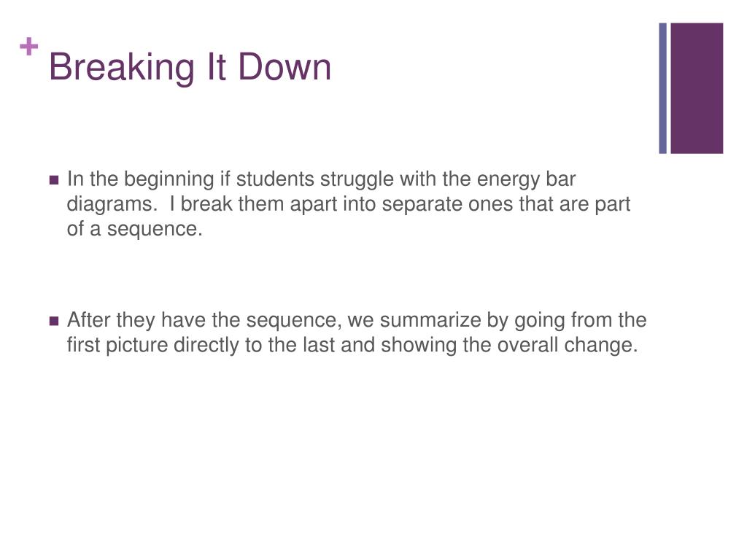
Task: Select the second square bullet marker
Action: [x=54, y=321]
